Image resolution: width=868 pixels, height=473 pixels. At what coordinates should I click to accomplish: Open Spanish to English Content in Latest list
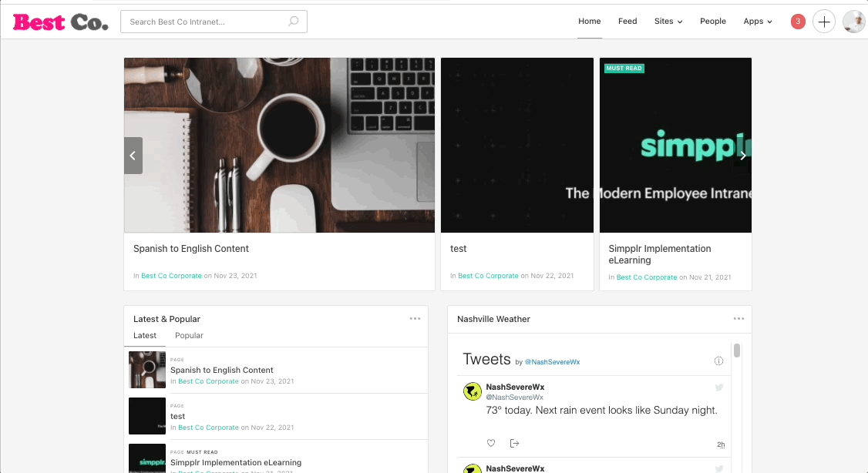pyautogui.click(x=222, y=370)
